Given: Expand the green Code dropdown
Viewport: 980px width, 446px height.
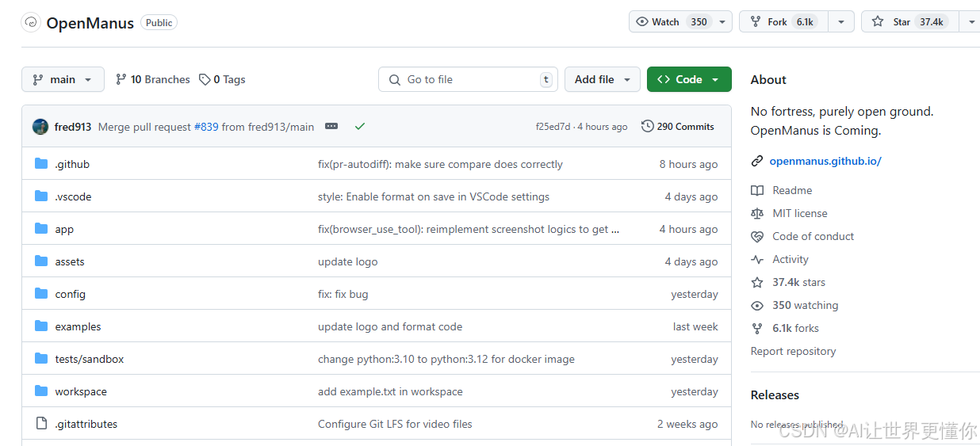Looking at the screenshot, I should [688, 79].
